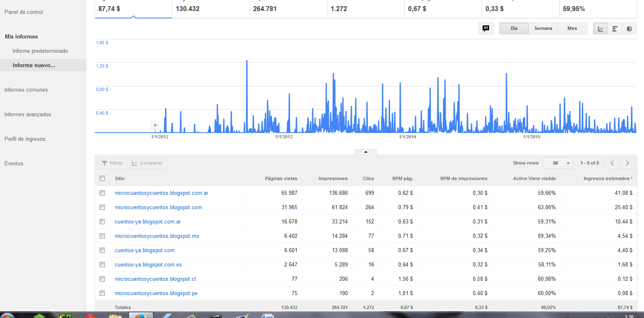This screenshot has width=644, height=318.
Task: Collapse the chart with the up arrow handle
Action: (366, 152)
